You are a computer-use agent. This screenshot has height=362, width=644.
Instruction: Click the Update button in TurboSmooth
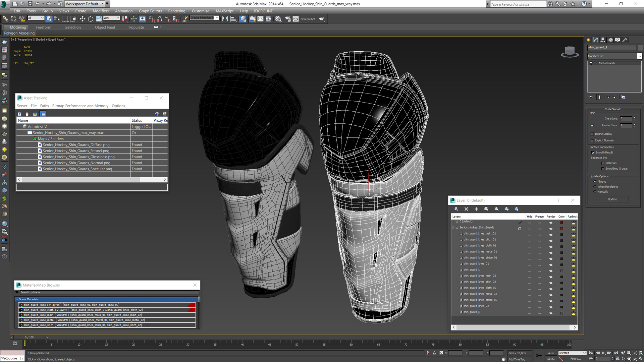coord(612,199)
